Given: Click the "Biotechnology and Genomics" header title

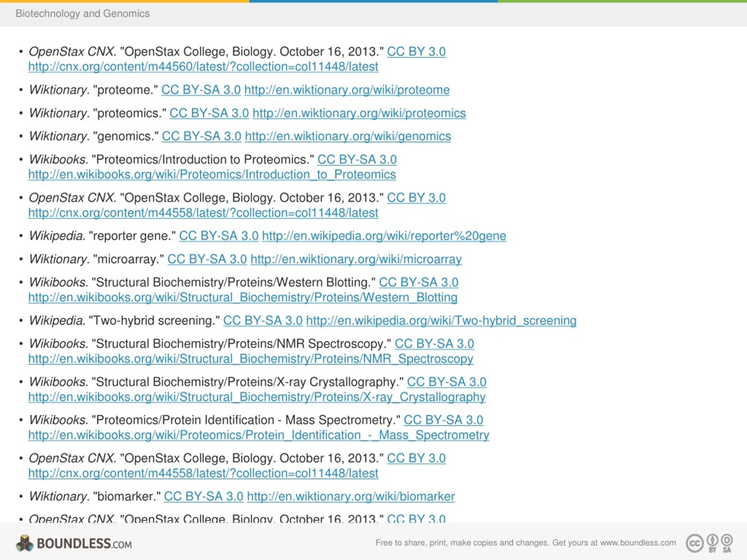Looking at the screenshot, I should pyautogui.click(x=82, y=13).
